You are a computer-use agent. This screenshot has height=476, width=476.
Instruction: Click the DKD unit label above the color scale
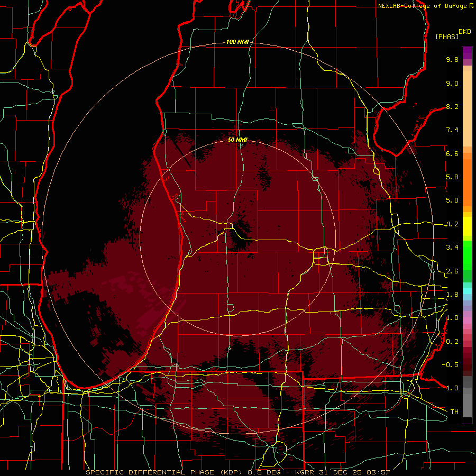pos(464,32)
